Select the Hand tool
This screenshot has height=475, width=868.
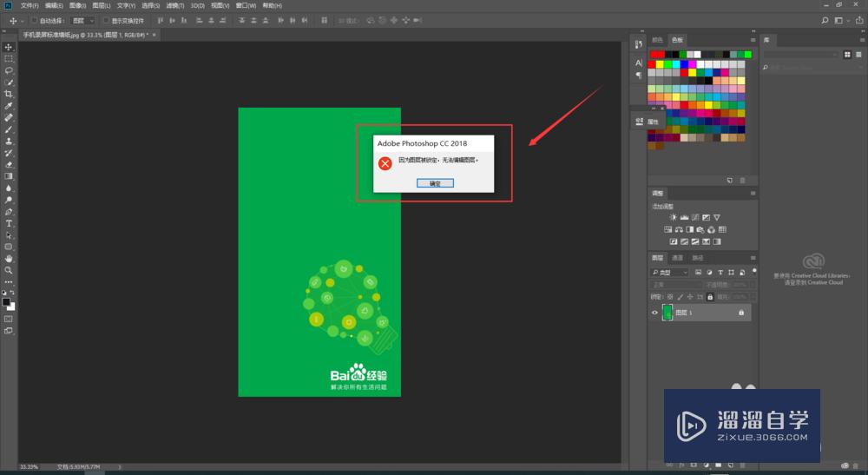coord(9,258)
